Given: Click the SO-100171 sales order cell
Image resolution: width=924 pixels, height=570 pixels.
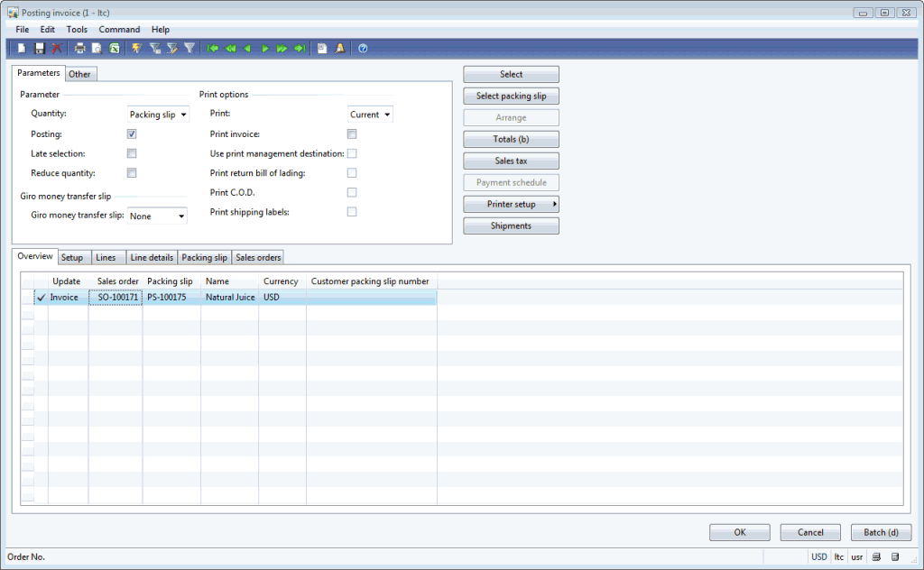Looking at the screenshot, I should point(115,298).
